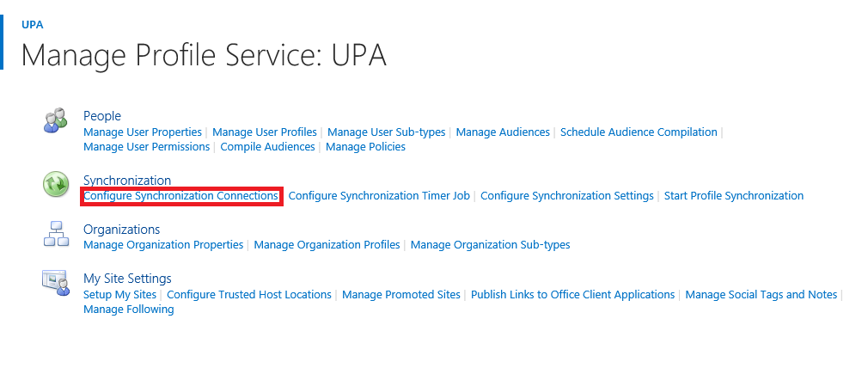Click Setup My Sites link
This screenshot has height=368, width=868.
[x=119, y=294]
